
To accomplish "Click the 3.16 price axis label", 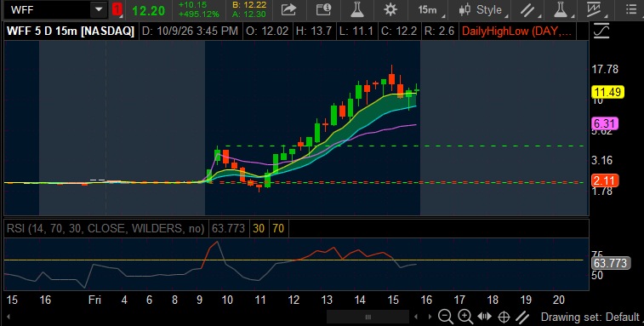I will [x=602, y=160].
